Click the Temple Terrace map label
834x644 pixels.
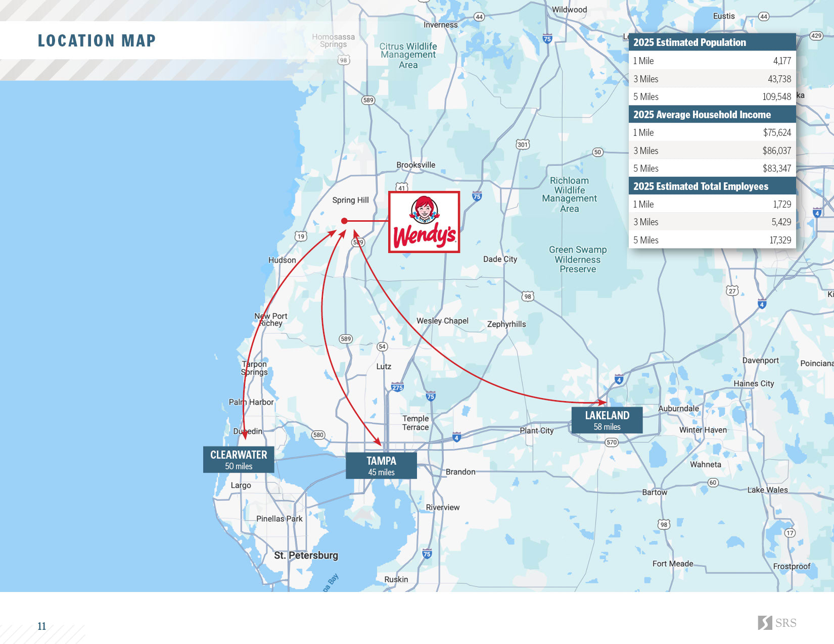[x=415, y=423]
